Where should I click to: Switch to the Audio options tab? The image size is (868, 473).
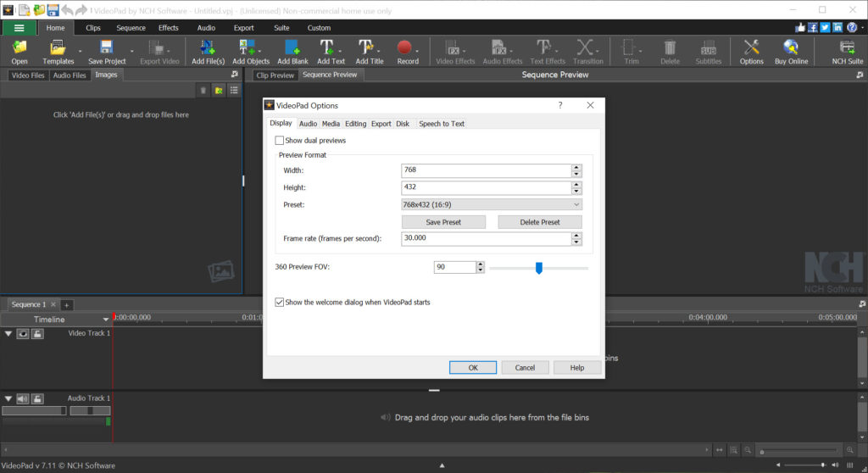click(308, 124)
